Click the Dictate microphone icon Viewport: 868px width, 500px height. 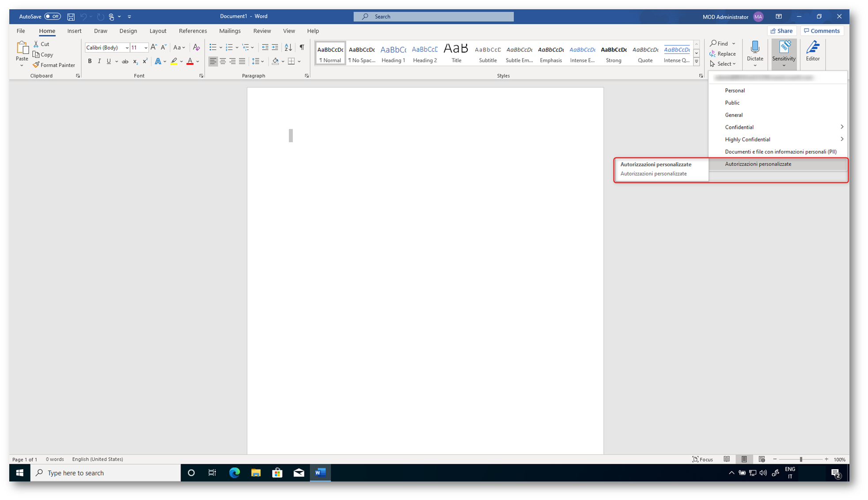point(754,47)
